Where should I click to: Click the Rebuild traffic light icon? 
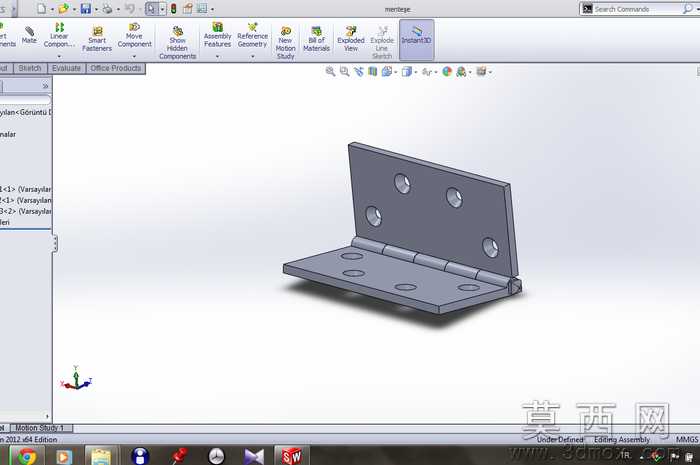point(173,8)
